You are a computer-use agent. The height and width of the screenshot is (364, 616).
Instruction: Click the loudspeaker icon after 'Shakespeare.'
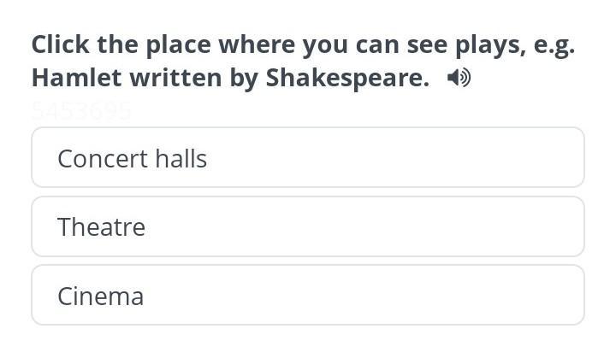(x=459, y=77)
